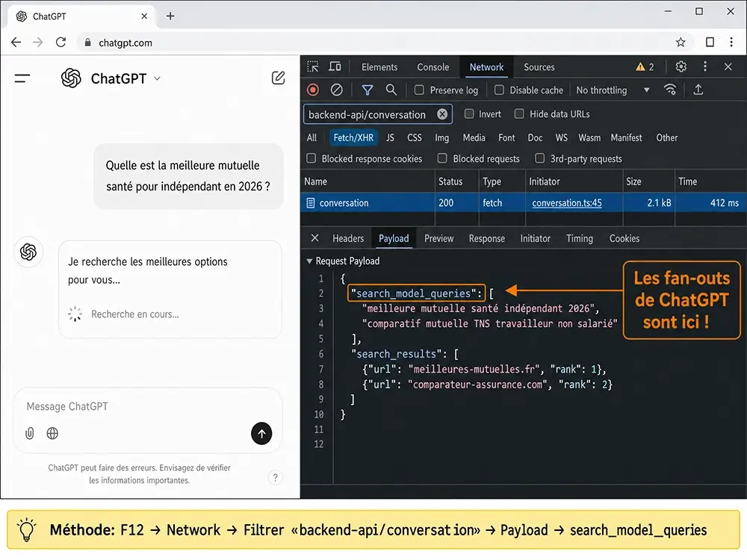Click the attach file paperclip icon

[30, 433]
